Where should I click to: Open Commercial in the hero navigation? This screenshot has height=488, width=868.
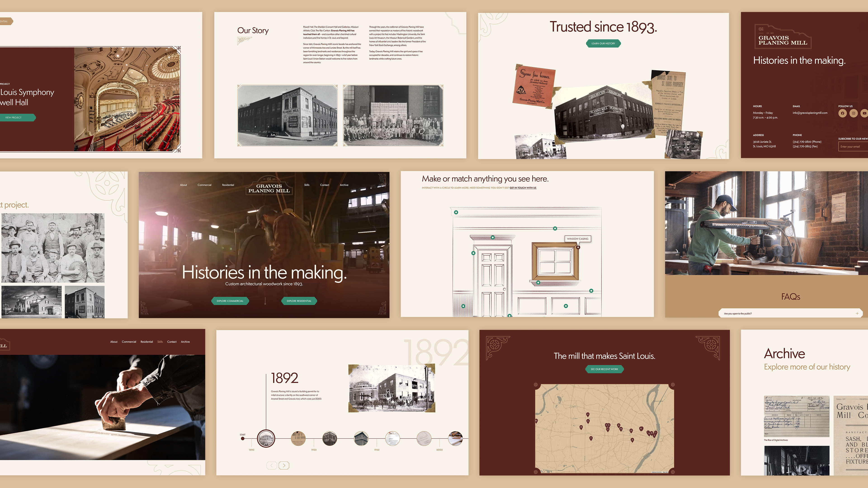[x=204, y=185]
